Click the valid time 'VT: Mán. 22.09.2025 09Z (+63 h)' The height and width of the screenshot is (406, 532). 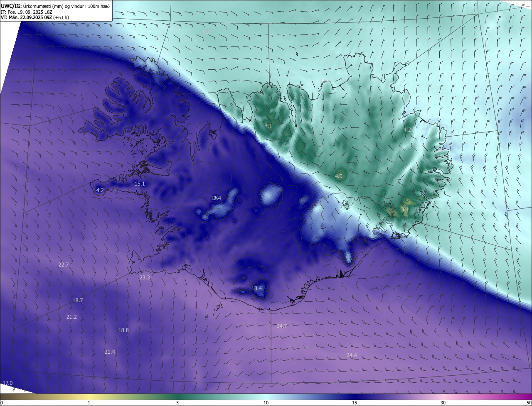[35, 17]
